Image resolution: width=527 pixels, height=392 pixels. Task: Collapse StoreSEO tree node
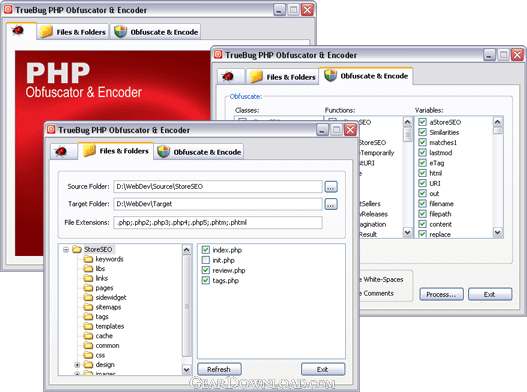[66, 249]
